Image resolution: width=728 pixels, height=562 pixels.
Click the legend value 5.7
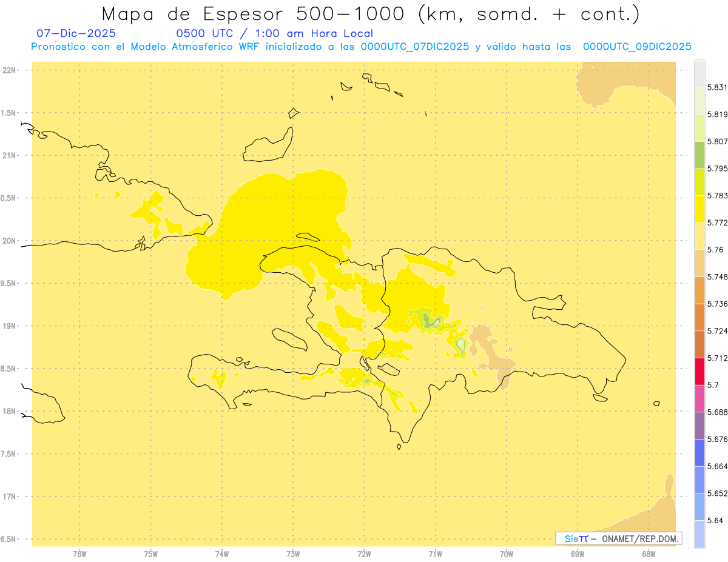pos(713,385)
